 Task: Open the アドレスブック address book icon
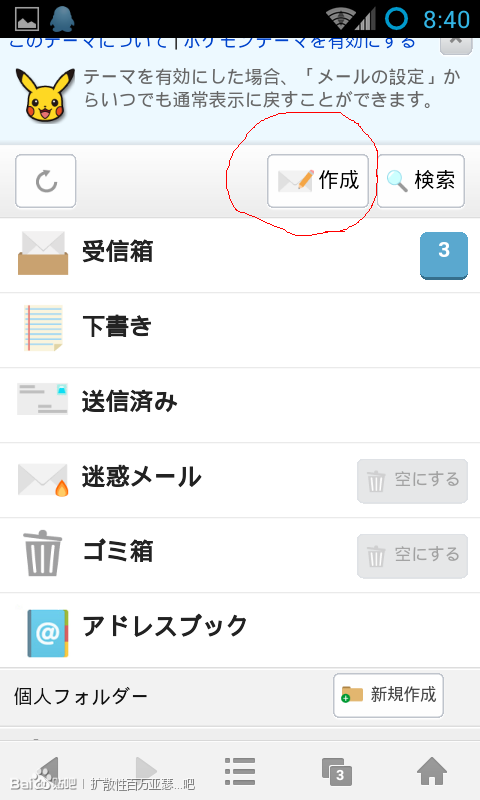tap(47, 633)
